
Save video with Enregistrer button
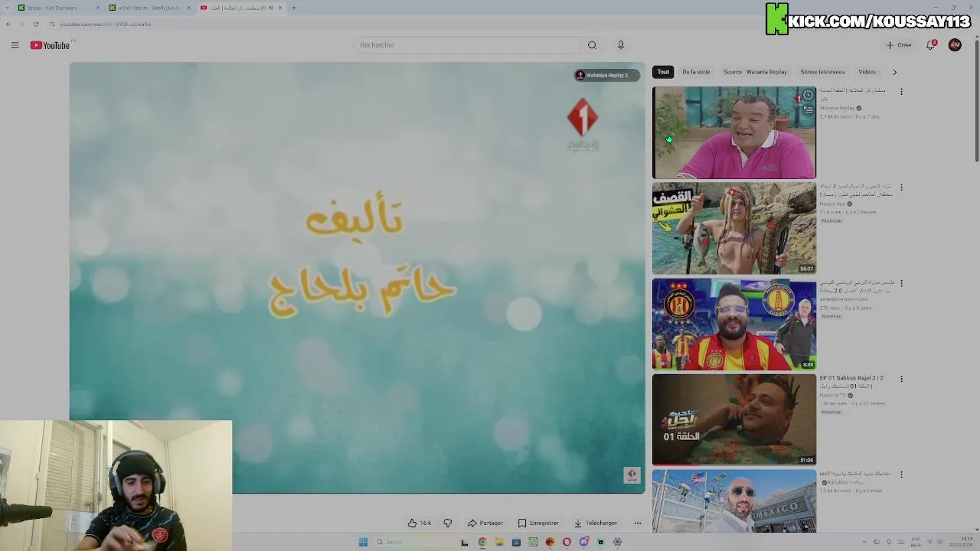(x=538, y=523)
